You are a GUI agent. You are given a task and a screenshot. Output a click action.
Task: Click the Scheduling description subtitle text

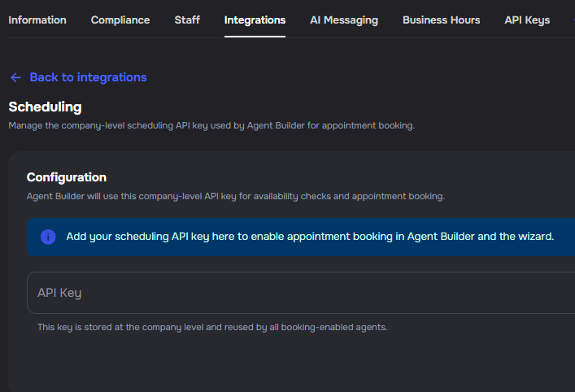(x=211, y=125)
